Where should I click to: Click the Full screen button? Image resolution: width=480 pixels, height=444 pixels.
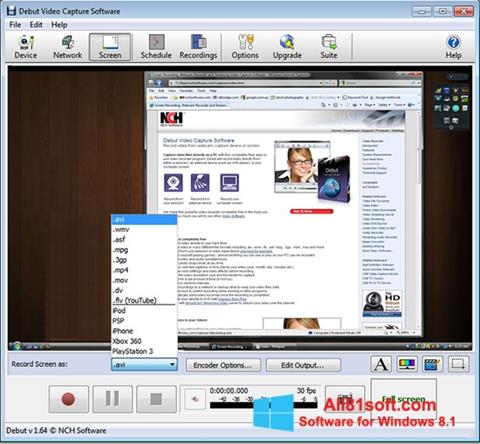click(403, 399)
